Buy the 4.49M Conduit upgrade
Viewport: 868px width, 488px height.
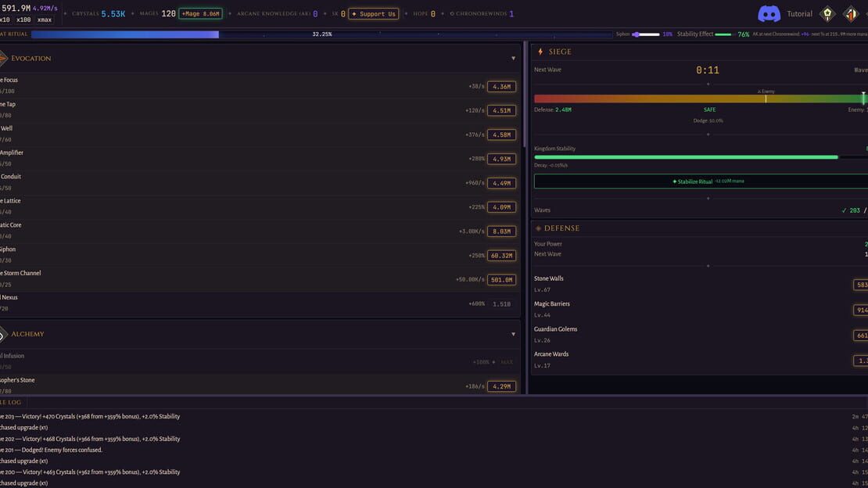[501, 183]
